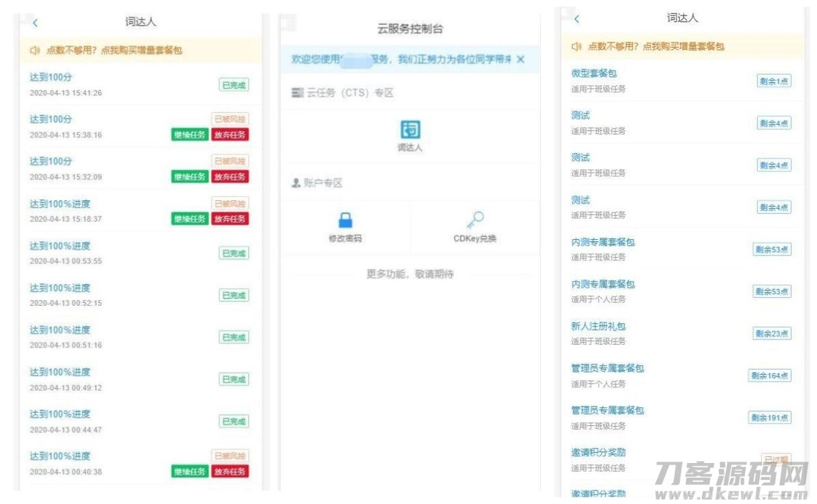Open 达到100分 task dated 15:41:26

pyautogui.click(x=50, y=77)
